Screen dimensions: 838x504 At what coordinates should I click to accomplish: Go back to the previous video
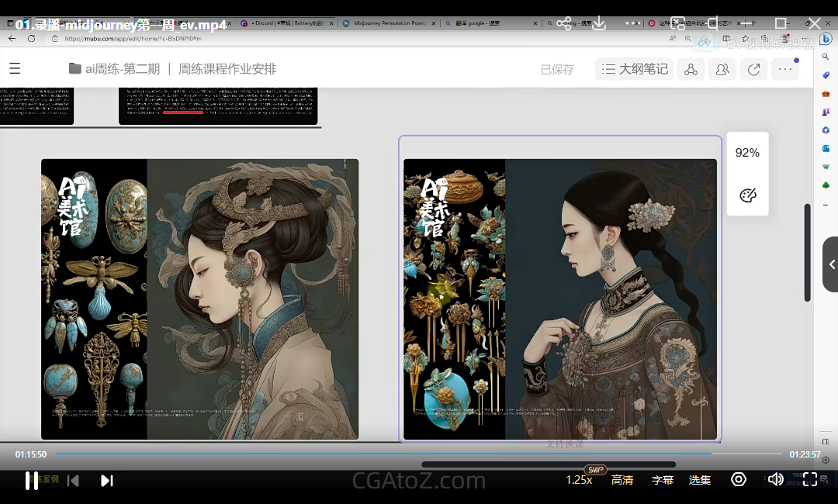pos(73,481)
